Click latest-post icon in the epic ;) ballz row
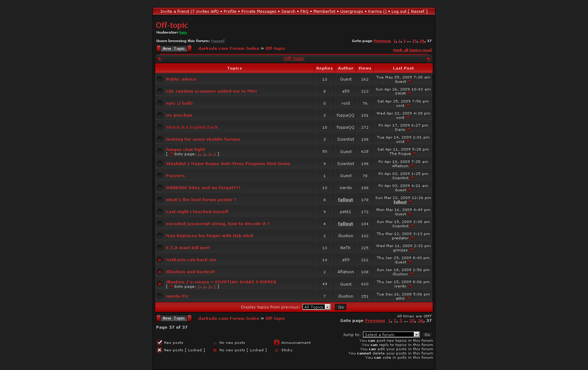Viewport: 588px width, 370px height. pos(408,106)
